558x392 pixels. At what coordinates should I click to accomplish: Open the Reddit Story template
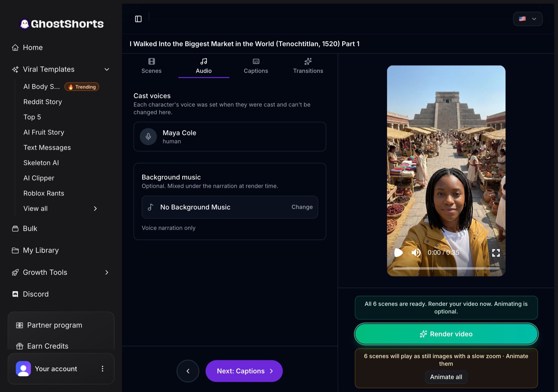pyautogui.click(x=43, y=102)
